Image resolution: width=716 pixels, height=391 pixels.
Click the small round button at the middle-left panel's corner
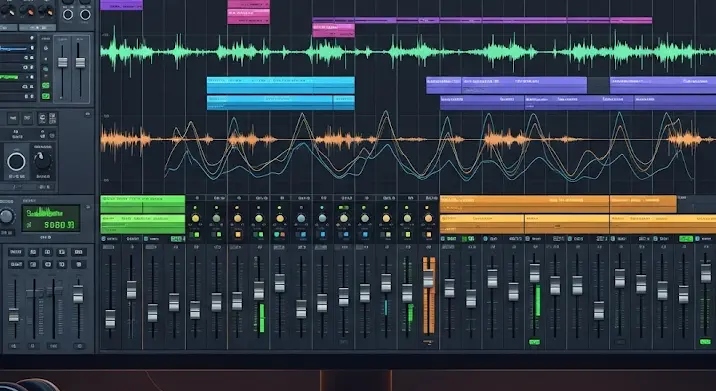88,113
